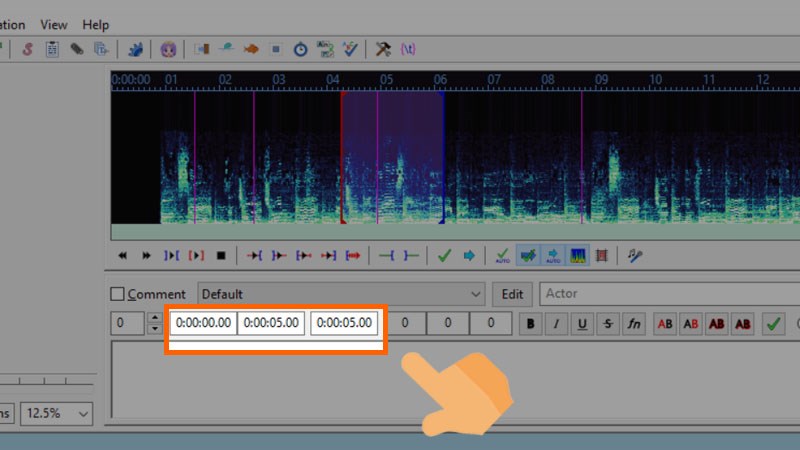Add lead-out to the selection
This screenshot has height=450, width=800.
pos(411,256)
